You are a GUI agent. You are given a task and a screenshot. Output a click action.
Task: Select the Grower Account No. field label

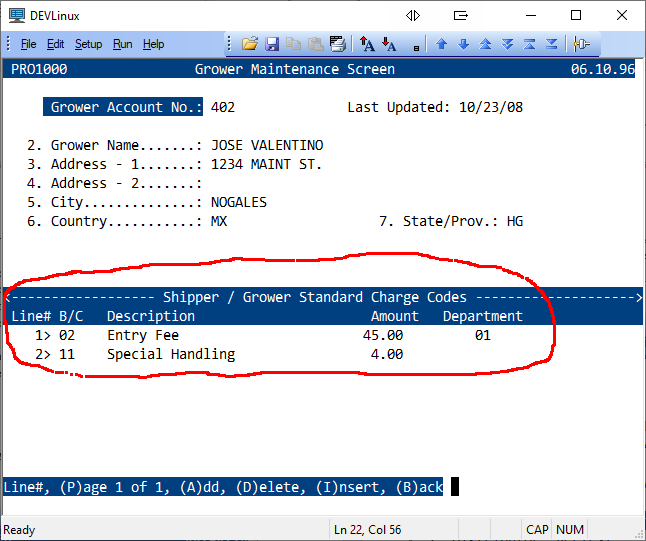point(123,107)
